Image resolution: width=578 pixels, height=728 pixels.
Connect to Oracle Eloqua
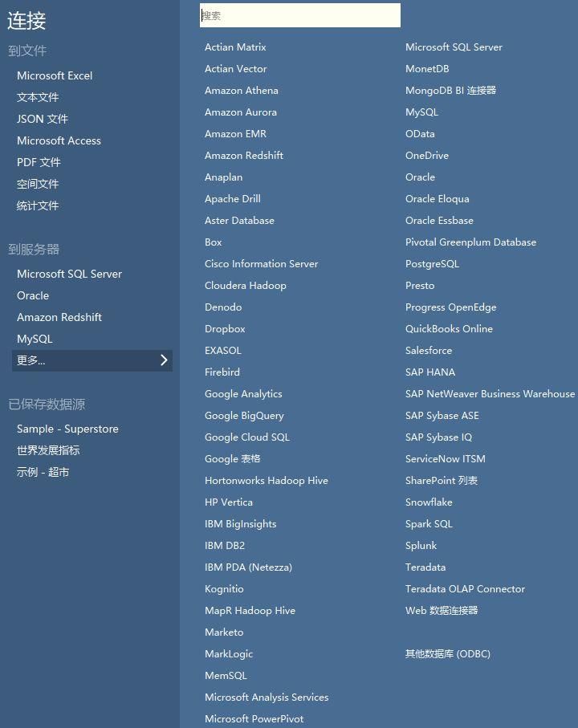pyautogui.click(x=438, y=199)
